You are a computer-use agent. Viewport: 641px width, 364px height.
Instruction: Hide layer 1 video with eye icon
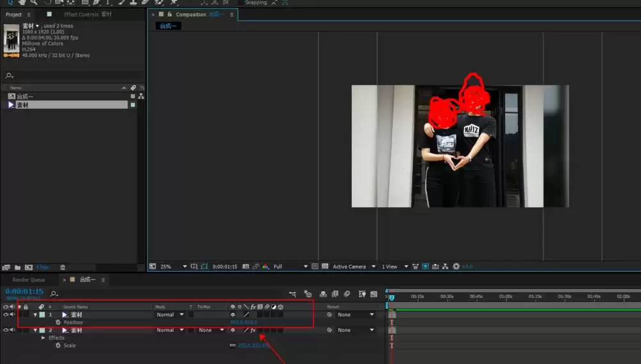pos(6,315)
